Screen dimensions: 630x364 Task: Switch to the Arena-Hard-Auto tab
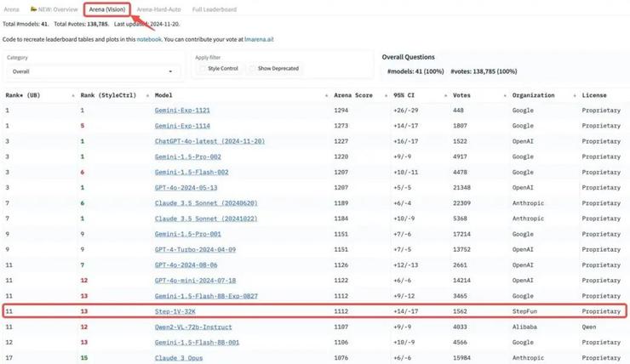[x=159, y=9]
